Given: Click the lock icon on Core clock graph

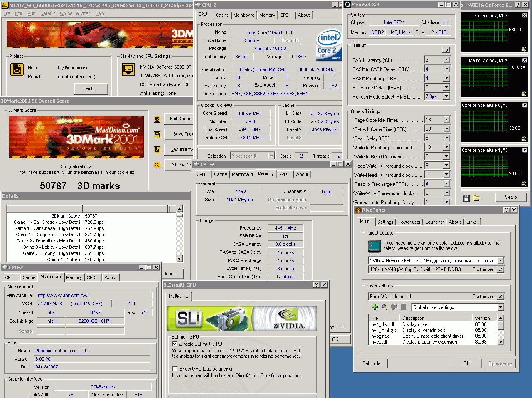Looking at the screenshot, I should click(x=524, y=49).
